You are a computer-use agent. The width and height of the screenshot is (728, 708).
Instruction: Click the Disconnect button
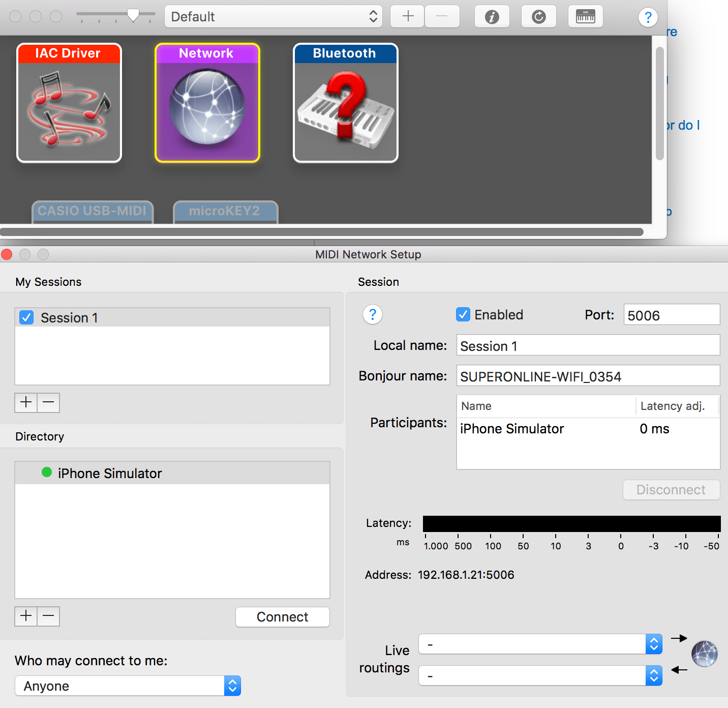tap(671, 490)
